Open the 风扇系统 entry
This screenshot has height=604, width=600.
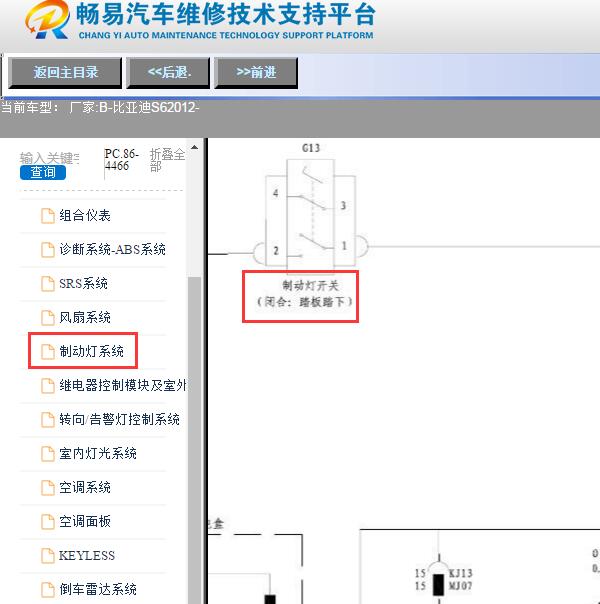click(85, 318)
